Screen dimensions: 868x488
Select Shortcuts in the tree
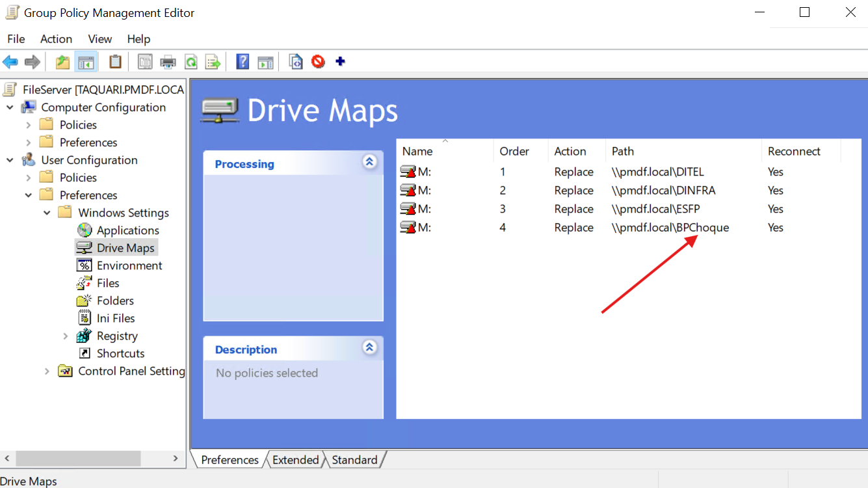120,353
